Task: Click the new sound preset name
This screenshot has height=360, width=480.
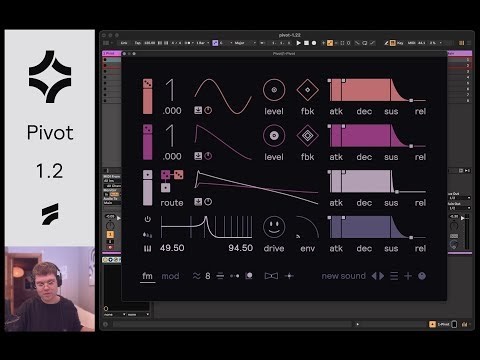Action: tap(344, 276)
